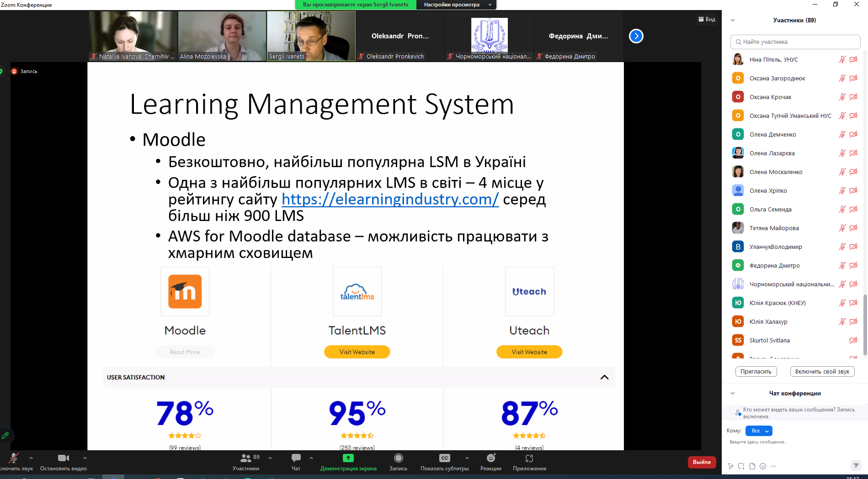Collapse the Участники (89) panel chevron
Image resolution: width=868 pixels, height=479 pixels.
click(733, 20)
